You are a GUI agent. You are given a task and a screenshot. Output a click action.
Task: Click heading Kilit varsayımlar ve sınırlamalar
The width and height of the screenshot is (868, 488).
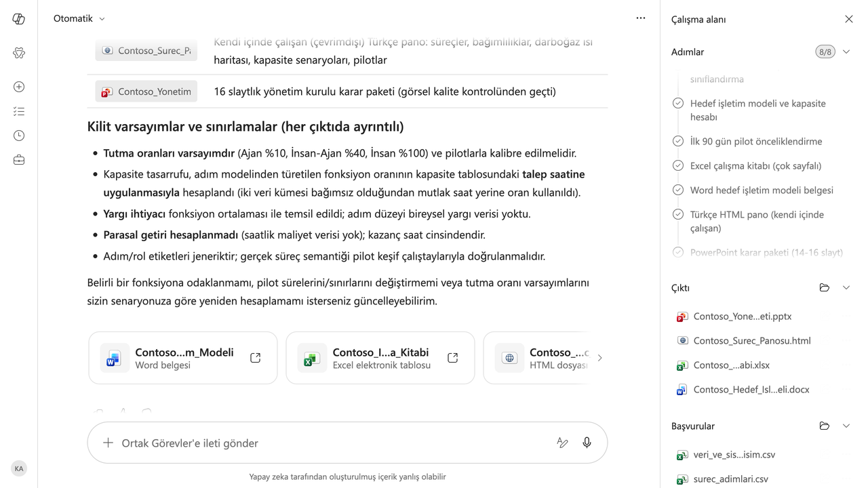tap(245, 127)
